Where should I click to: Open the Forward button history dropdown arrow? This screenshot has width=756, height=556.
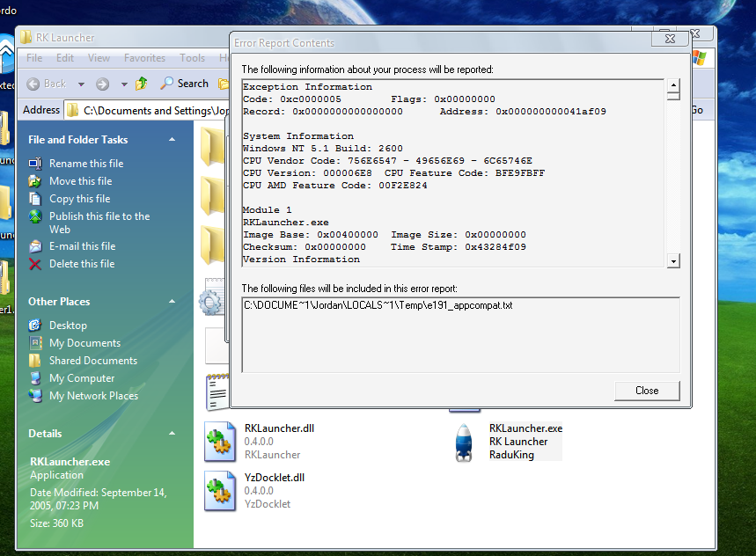pyautogui.click(x=124, y=84)
